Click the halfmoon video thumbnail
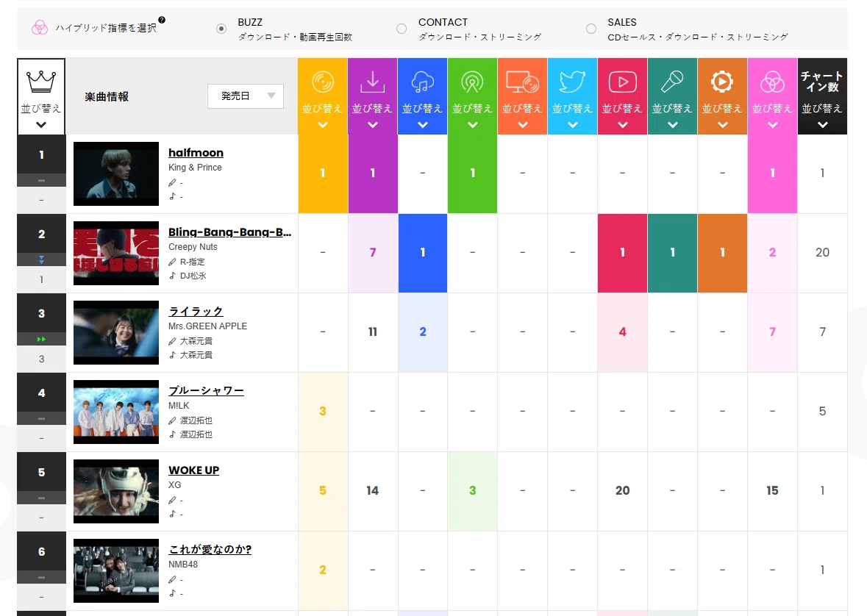This screenshot has width=867, height=616. point(116,173)
